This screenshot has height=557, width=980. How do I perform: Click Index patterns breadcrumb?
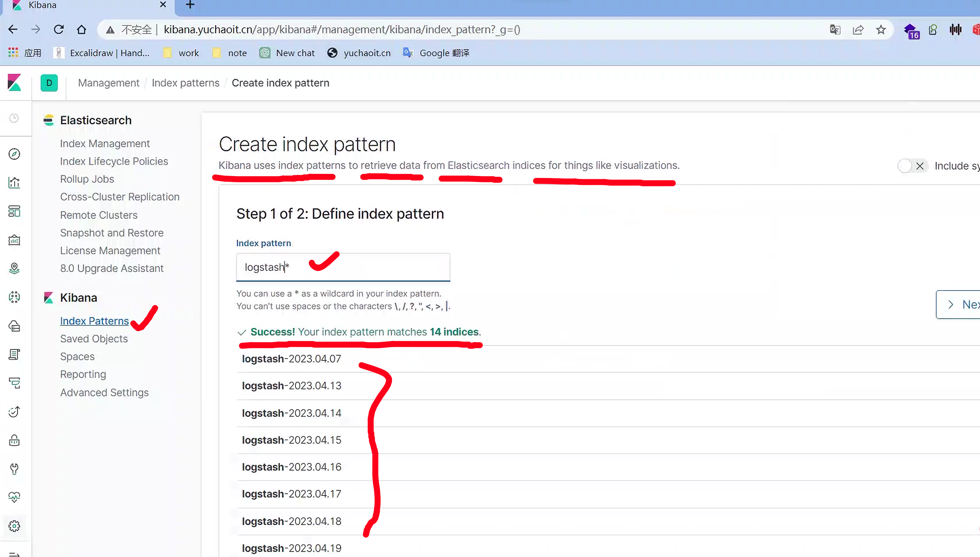click(x=185, y=83)
